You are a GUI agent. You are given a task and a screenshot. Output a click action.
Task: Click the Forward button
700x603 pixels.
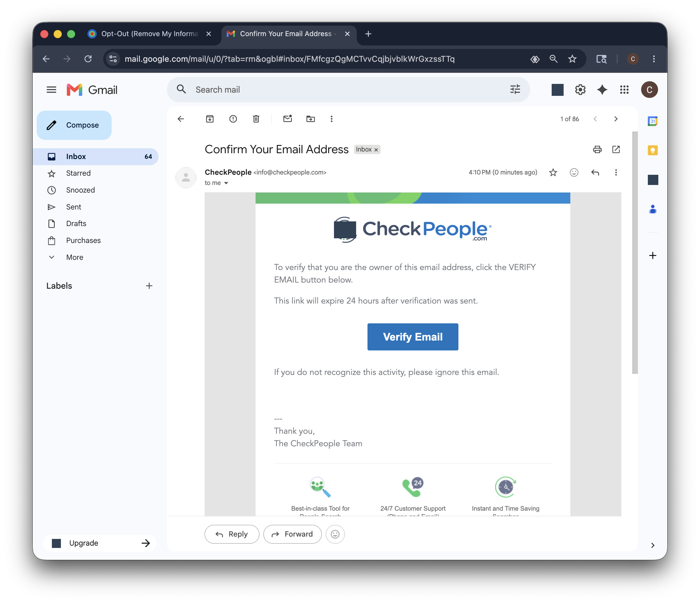(292, 534)
